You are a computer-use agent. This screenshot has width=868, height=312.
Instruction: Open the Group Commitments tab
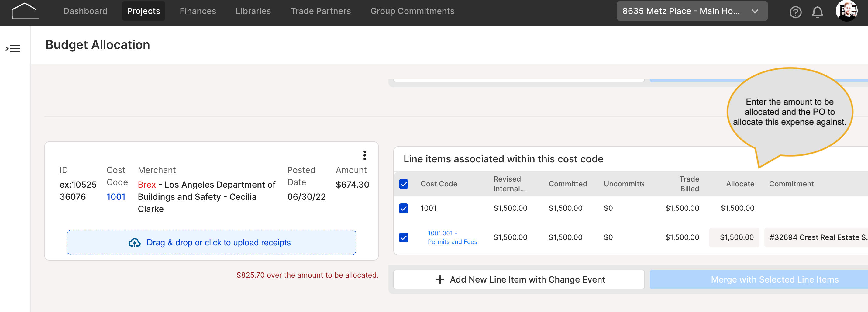pyautogui.click(x=412, y=11)
